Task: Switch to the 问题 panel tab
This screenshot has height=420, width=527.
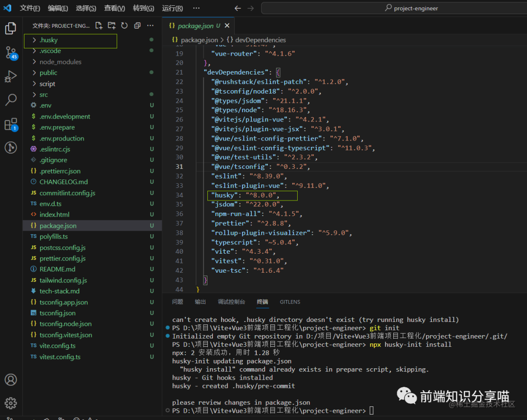Action: (x=178, y=302)
